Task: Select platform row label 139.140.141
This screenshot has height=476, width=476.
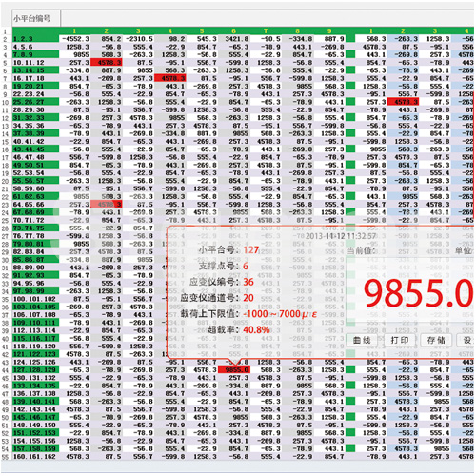Action: coord(35,402)
